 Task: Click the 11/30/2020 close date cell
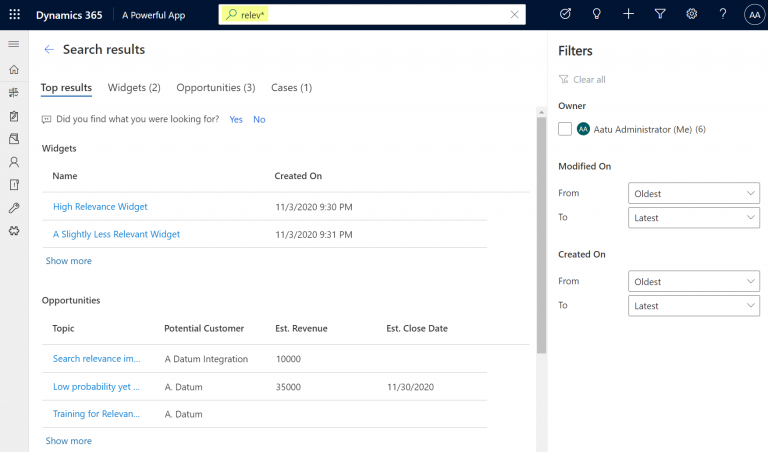point(410,387)
